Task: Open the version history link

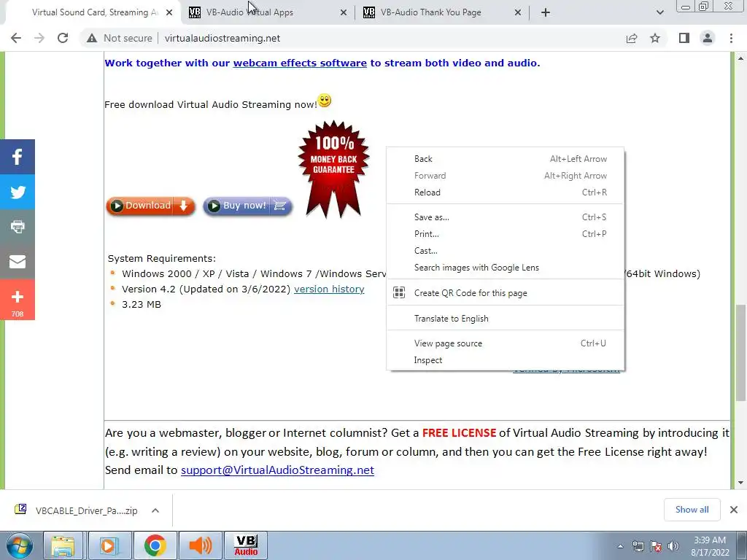Action: coord(329,289)
